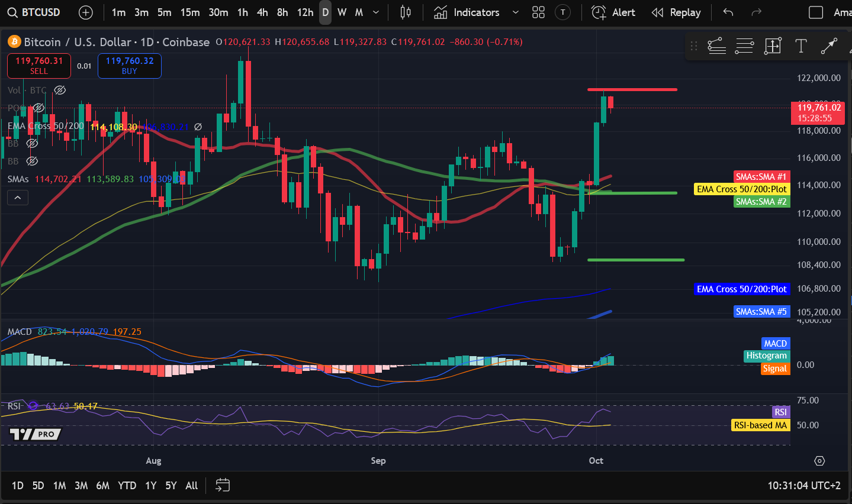Start bar Replay mode
The image size is (852, 504).
click(676, 12)
